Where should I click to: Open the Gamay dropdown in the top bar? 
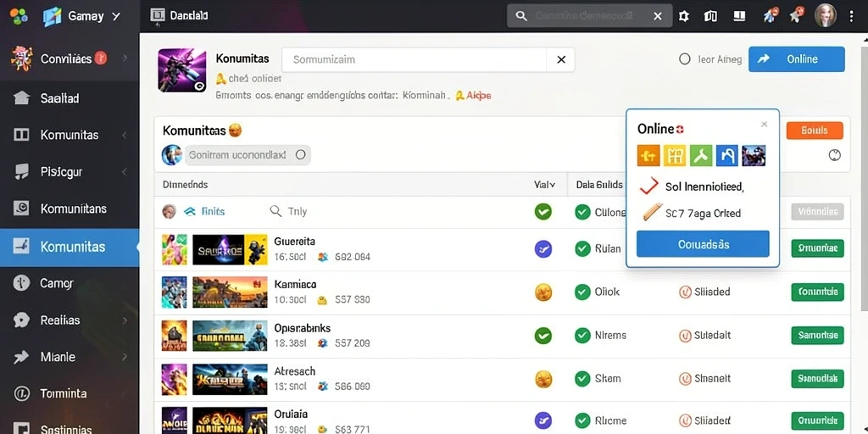pos(81,16)
